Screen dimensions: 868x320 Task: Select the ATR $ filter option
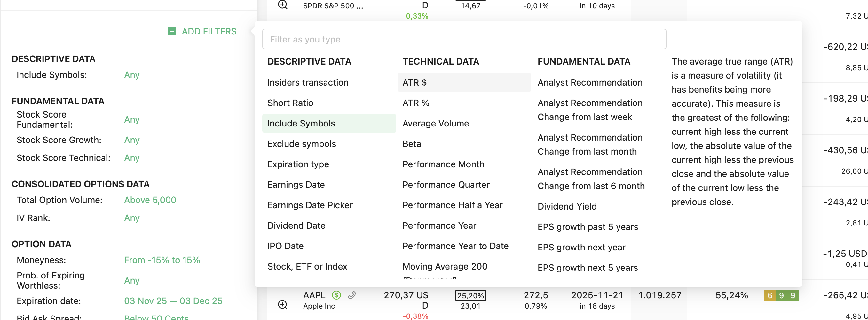tap(414, 82)
